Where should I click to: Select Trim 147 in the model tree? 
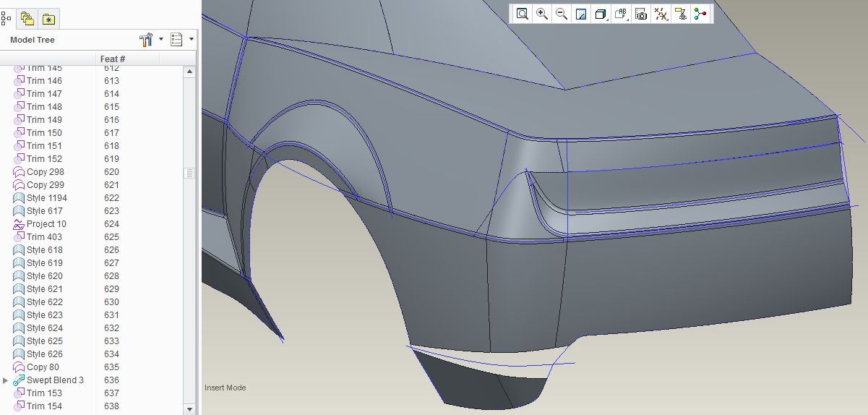point(44,94)
